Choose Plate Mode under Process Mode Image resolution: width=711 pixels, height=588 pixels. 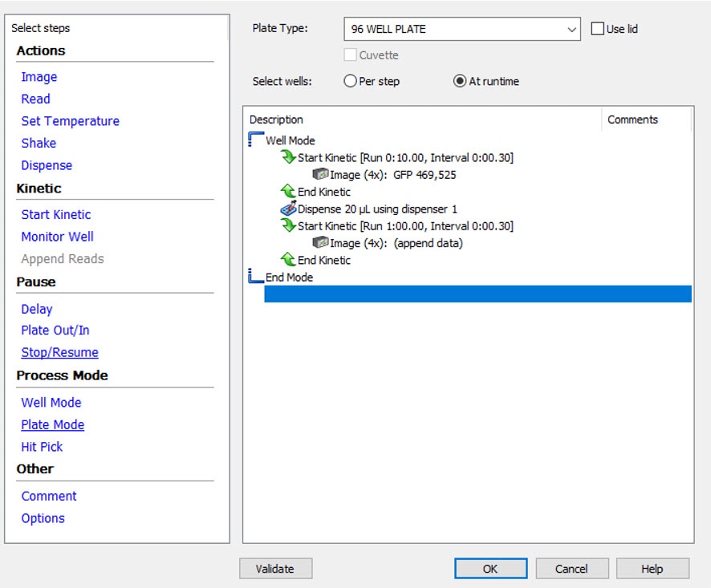tap(52, 424)
